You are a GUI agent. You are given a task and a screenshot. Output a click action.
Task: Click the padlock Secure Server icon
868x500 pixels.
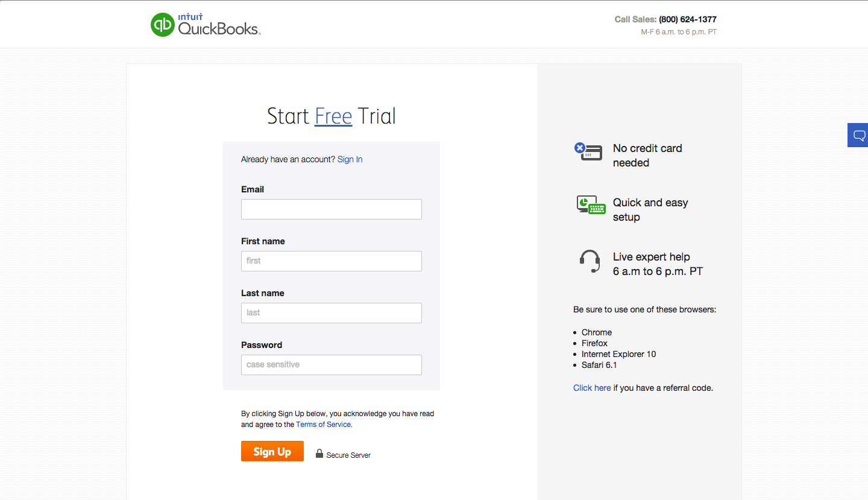coord(319,454)
